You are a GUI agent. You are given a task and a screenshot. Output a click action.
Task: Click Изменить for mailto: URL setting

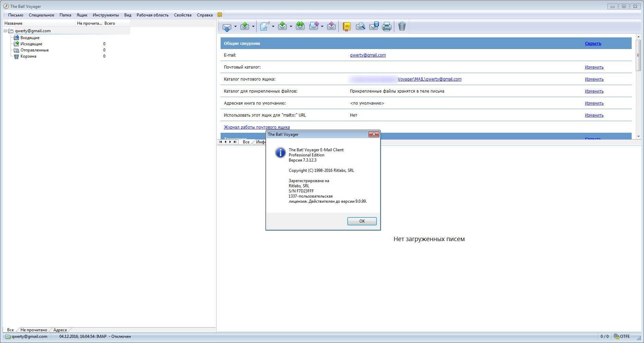(x=594, y=115)
